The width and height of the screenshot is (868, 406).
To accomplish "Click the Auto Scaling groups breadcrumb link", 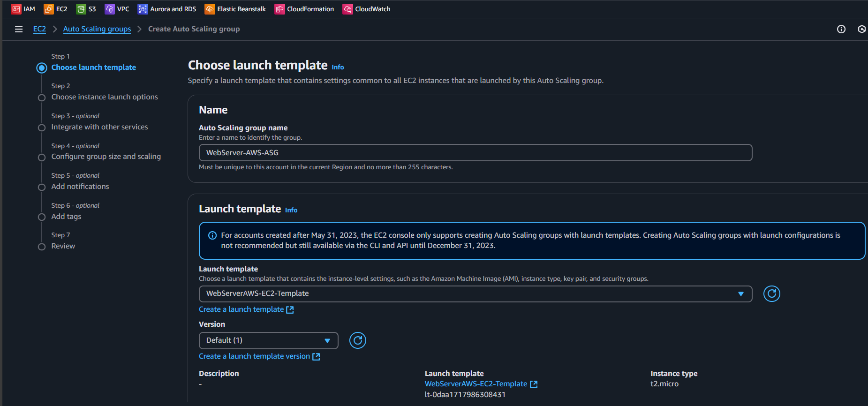I will (97, 29).
